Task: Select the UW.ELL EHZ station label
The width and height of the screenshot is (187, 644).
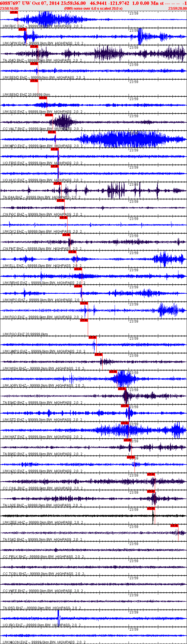Action: pyautogui.click(x=42, y=266)
